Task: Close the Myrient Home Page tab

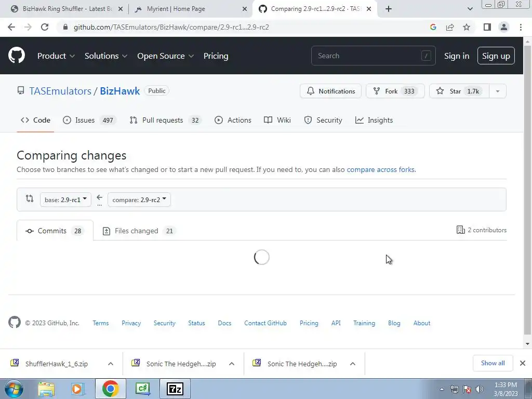Action: (x=245, y=9)
